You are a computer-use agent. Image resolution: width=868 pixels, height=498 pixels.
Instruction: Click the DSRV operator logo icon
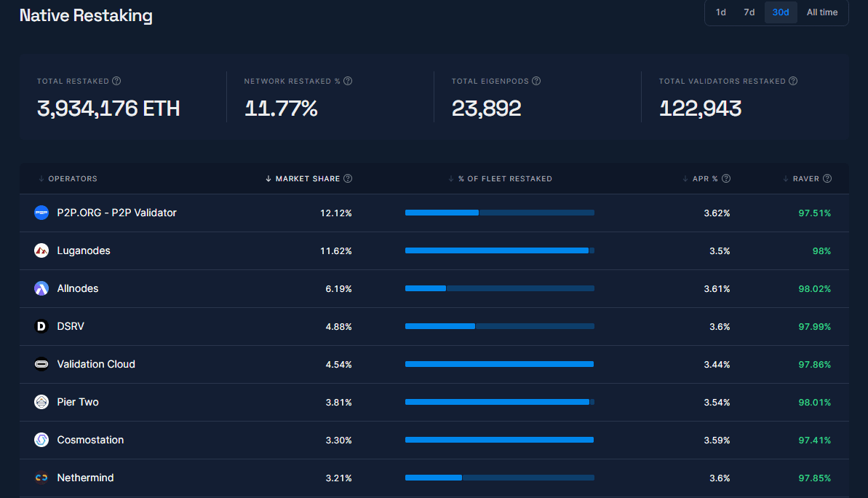tap(41, 326)
